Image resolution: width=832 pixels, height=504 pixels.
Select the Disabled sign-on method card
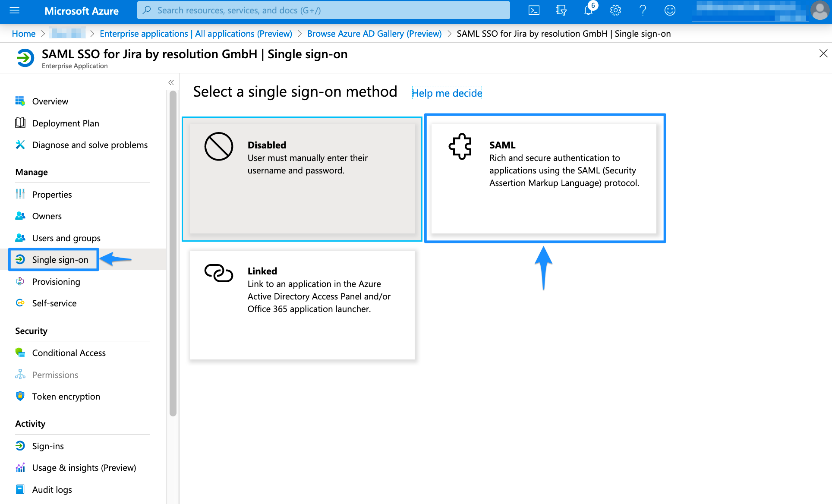coord(302,178)
